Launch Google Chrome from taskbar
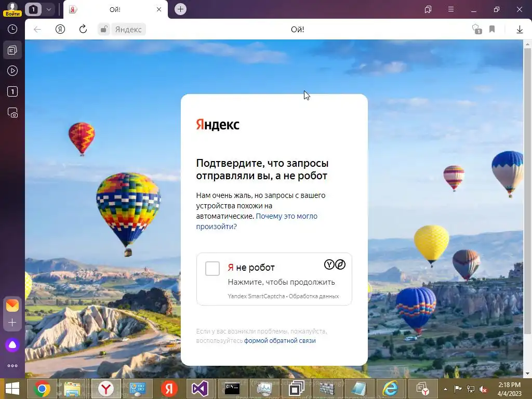This screenshot has height=399, width=532. [x=42, y=389]
